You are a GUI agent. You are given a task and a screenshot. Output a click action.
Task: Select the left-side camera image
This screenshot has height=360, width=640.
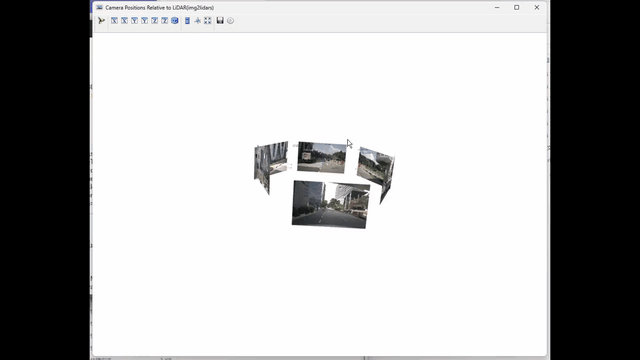pos(270,166)
